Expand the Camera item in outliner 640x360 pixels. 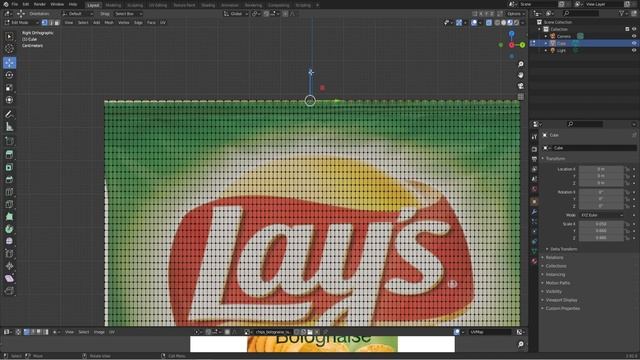click(546, 36)
